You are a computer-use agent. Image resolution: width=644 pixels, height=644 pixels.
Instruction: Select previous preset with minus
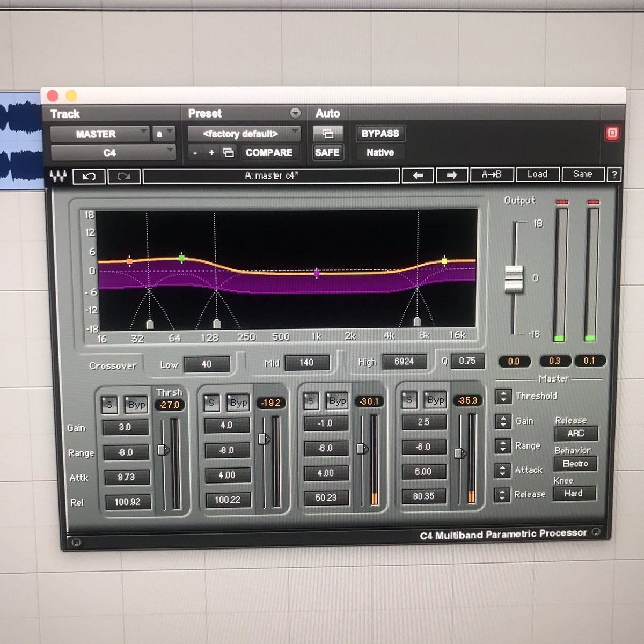click(195, 153)
